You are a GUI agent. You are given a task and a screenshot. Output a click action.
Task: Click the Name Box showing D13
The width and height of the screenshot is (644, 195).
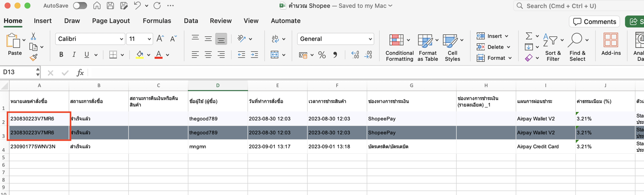[18, 73]
